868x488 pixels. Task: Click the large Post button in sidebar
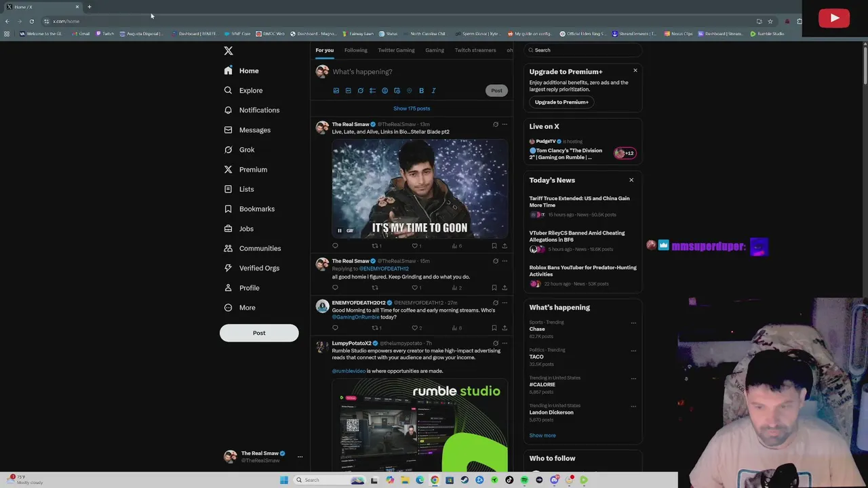click(259, 333)
